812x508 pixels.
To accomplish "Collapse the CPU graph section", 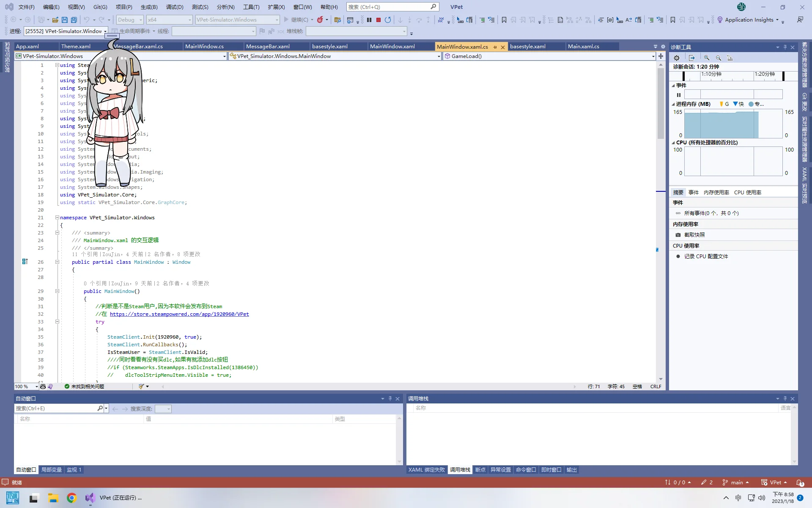I will coord(673,143).
